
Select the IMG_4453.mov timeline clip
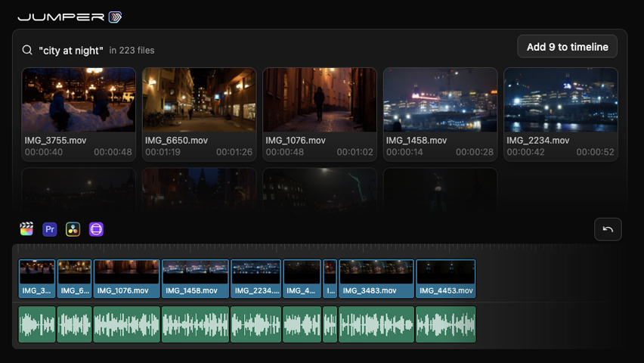coord(446,278)
